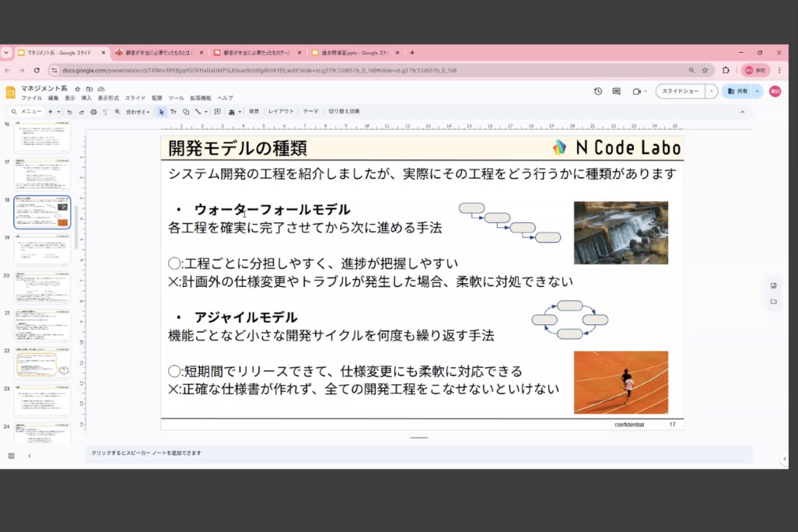Switch to the 過去問演習.pptx tab

349,53
